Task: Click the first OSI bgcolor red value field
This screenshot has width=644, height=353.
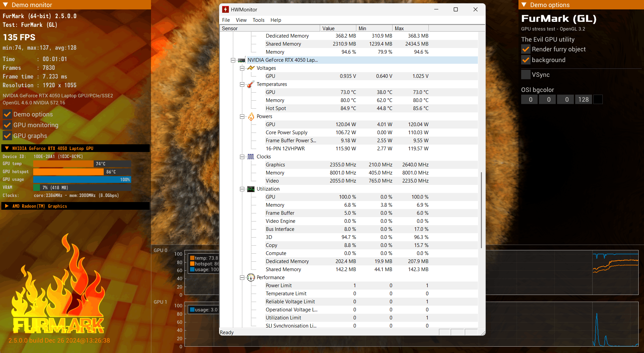Action: (530, 99)
